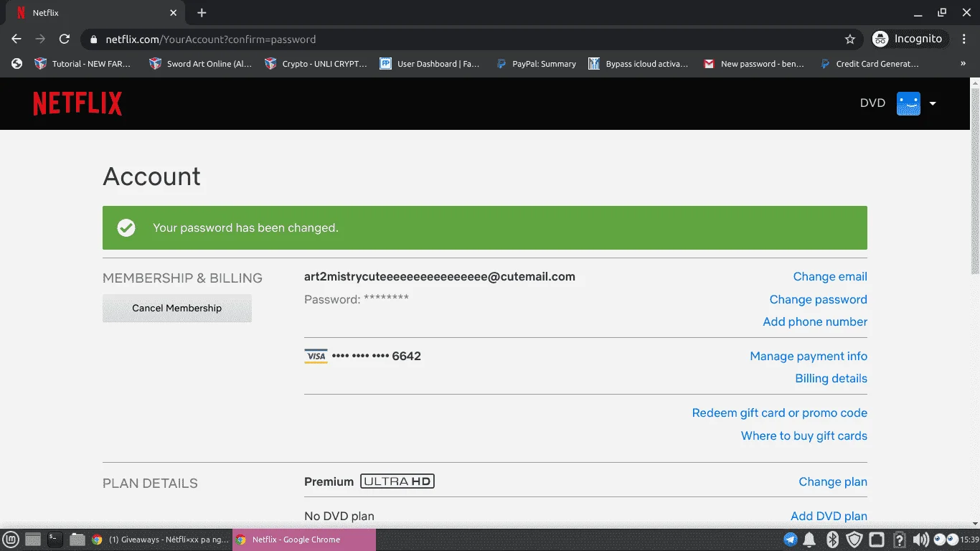Open the Add DVD plan link

click(829, 516)
